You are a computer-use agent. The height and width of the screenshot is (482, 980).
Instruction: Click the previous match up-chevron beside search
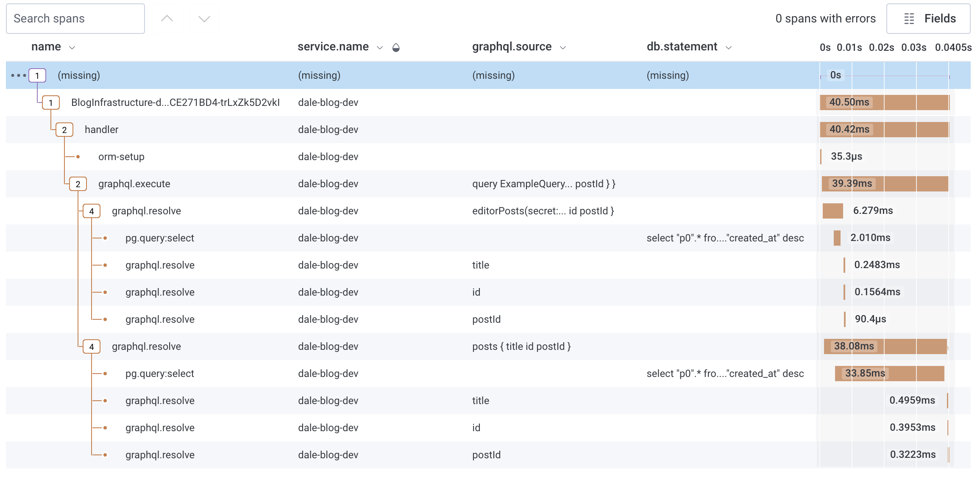167,18
